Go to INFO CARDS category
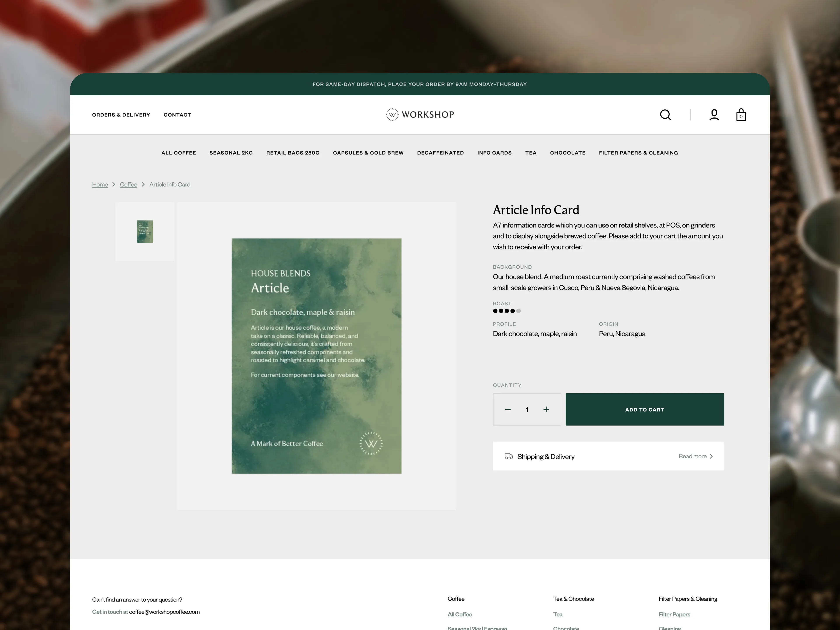840x630 pixels. pos(494,153)
